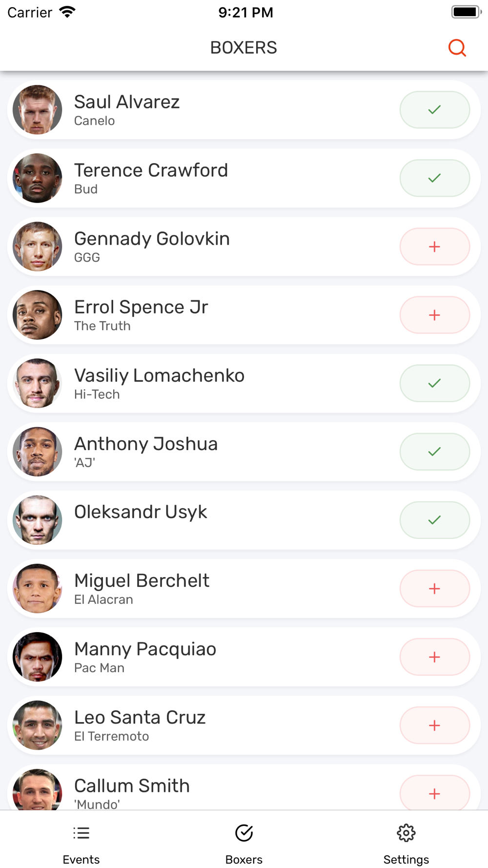The width and height of the screenshot is (488, 868).
Task: Select the Manny Pacquiao name row
Action: click(x=244, y=657)
